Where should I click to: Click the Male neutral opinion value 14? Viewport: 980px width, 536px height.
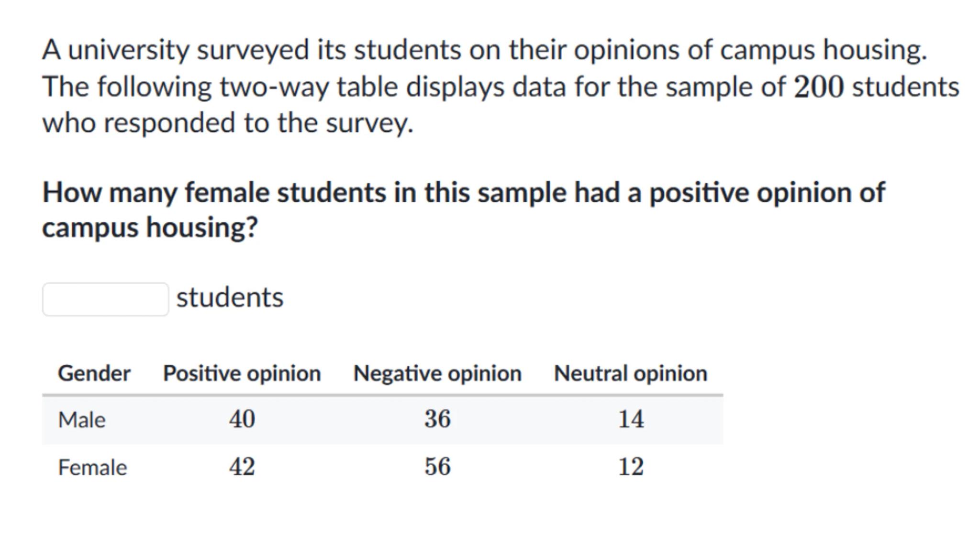coord(631,419)
